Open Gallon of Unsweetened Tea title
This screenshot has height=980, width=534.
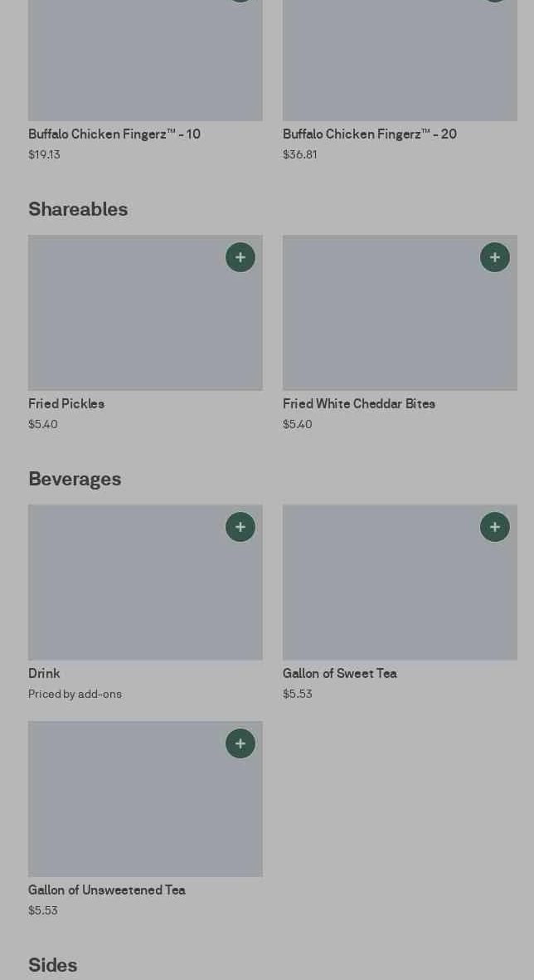[107, 890]
